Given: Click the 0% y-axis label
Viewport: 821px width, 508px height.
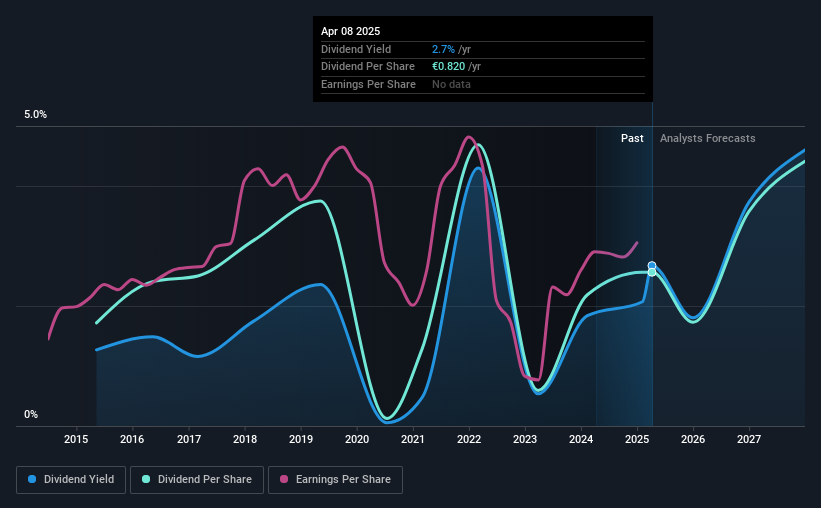Looking at the screenshot, I should coord(31,414).
